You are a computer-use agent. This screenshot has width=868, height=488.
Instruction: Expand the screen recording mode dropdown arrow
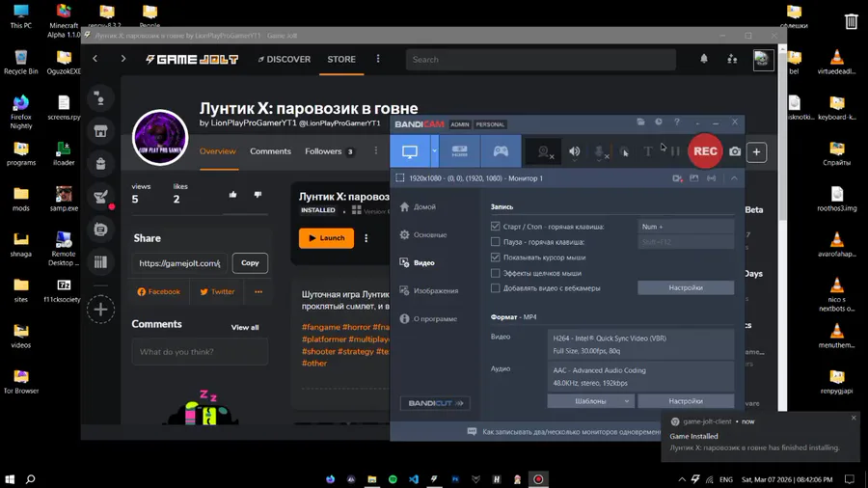point(435,151)
